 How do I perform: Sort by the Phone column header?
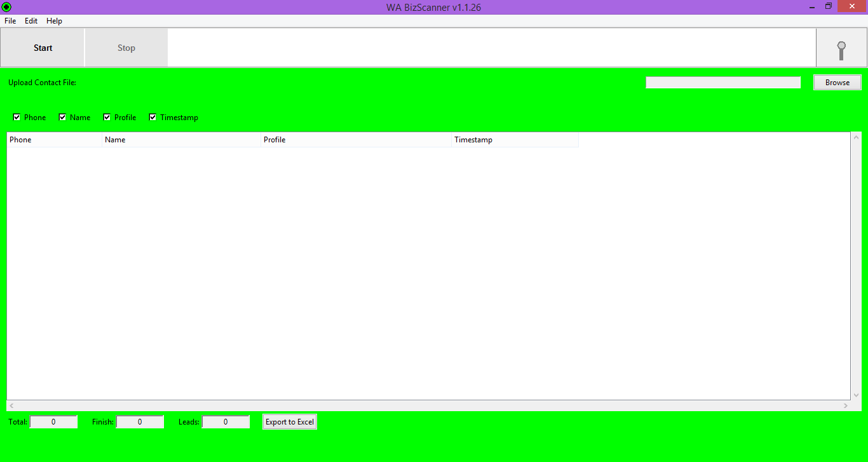(54, 140)
